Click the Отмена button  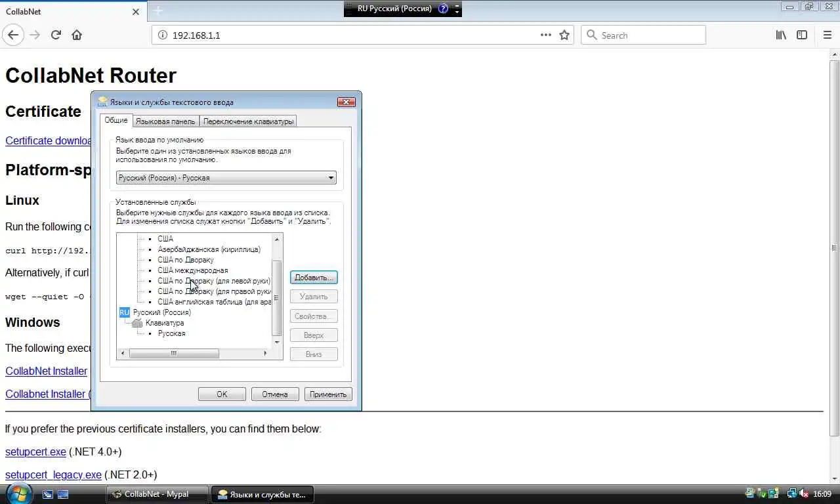[275, 394]
